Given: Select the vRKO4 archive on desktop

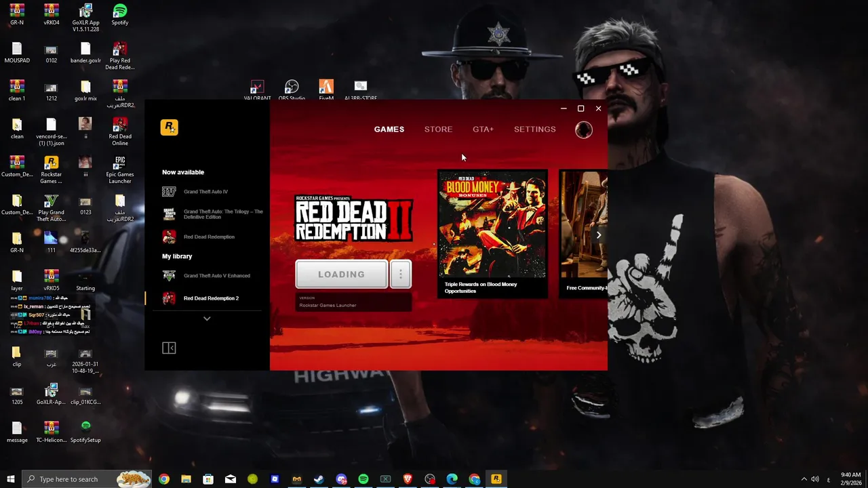Looking at the screenshot, I should click(51, 15).
